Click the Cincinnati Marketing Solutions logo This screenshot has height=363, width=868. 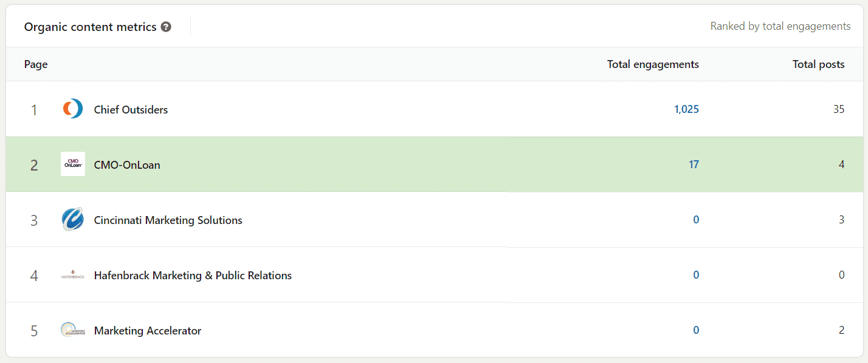(73, 220)
